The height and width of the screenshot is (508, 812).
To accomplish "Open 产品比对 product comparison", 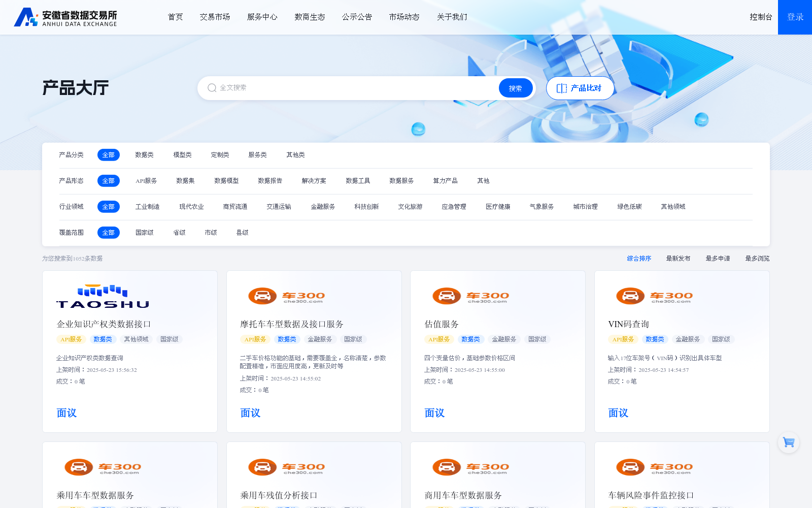I will click(580, 88).
